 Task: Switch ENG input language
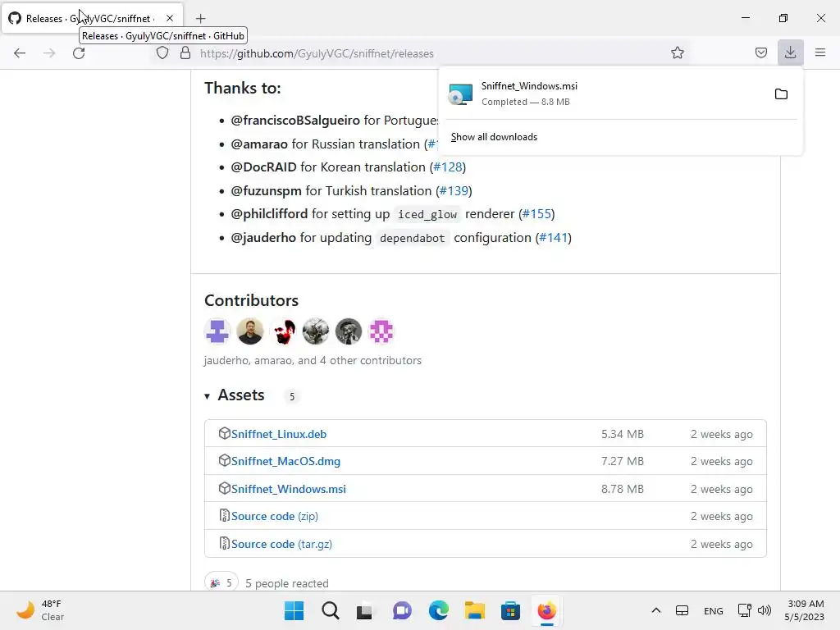[x=713, y=611]
